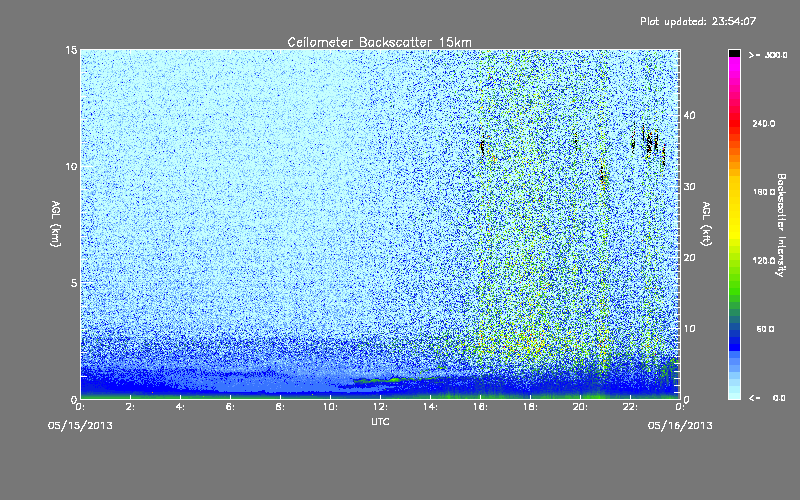Click the 14: hour tick label on the time axis
Viewport: 800px width, 500px height.
pyautogui.click(x=430, y=407)
